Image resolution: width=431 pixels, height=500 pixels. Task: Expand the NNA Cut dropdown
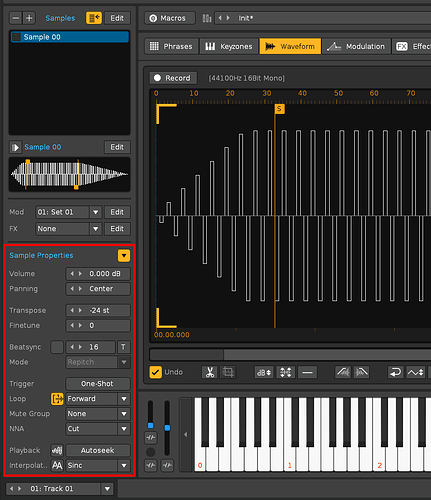(x=98, y=429)
